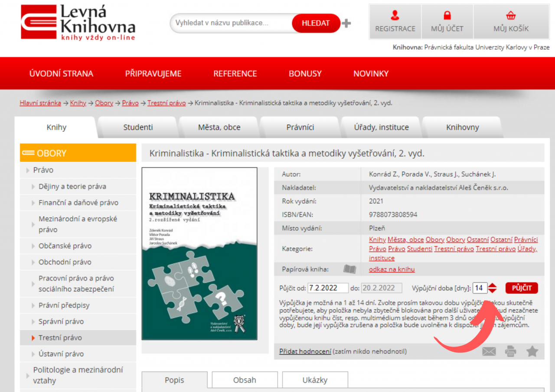Screen dimensions: 555x392
Task: Open REGISTRACE user icon button
Action: tap(395, 22)
